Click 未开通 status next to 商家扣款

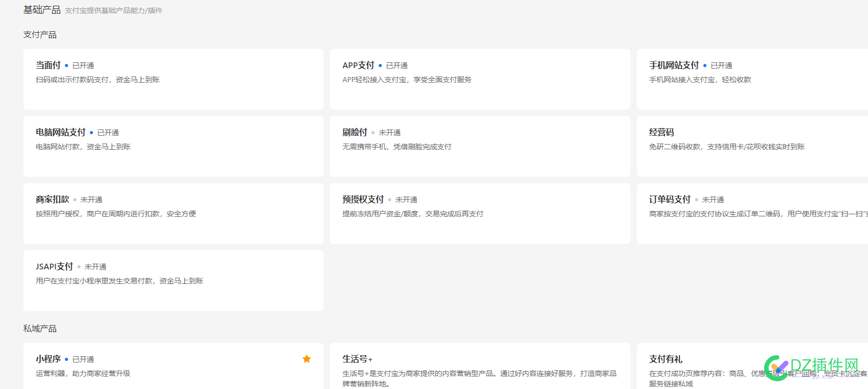point(91,200)
